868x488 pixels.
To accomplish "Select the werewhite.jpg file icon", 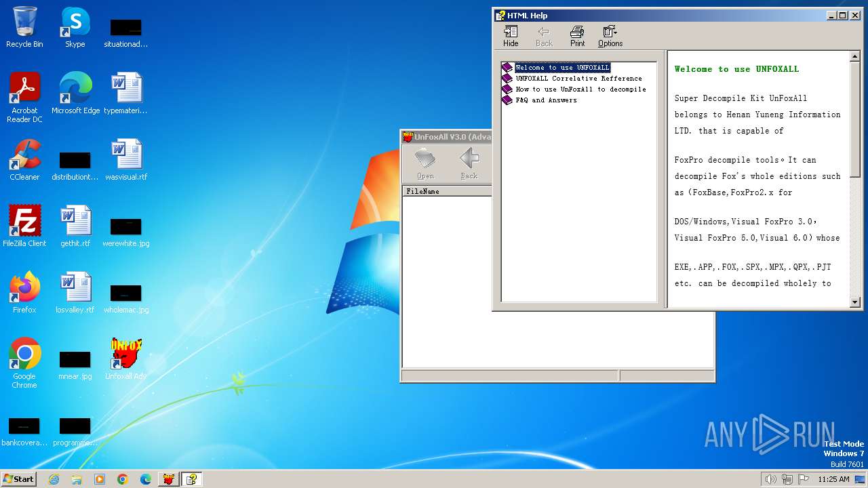I will (x=126, y=233).
